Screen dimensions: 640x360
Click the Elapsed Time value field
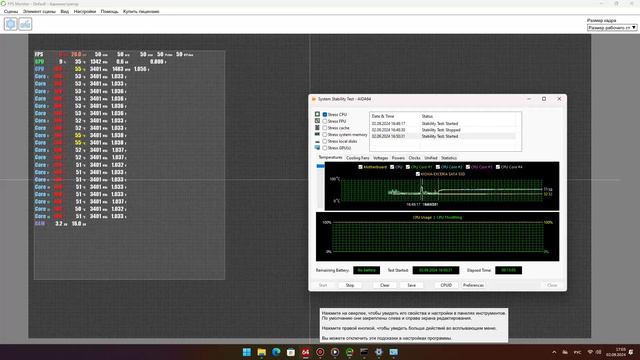click(x=508, y=270)
